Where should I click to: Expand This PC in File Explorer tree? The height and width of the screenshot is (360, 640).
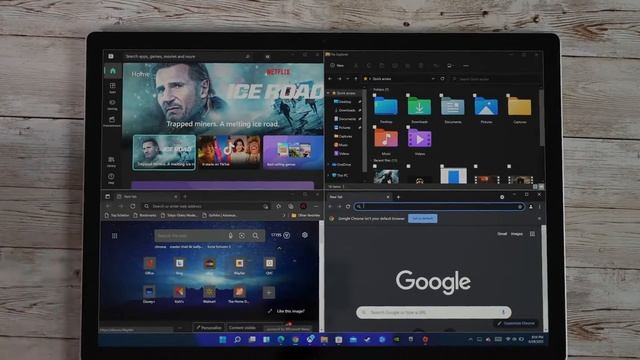pos(329,175)
